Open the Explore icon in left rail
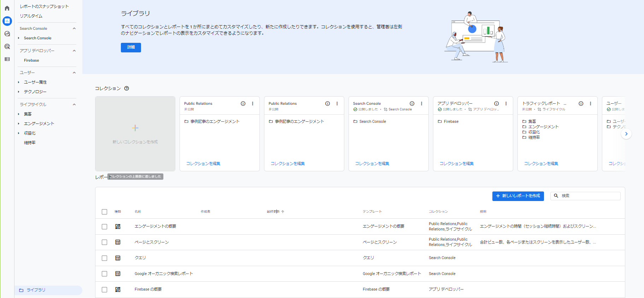 pyautogui.click(x=7, y=34)
